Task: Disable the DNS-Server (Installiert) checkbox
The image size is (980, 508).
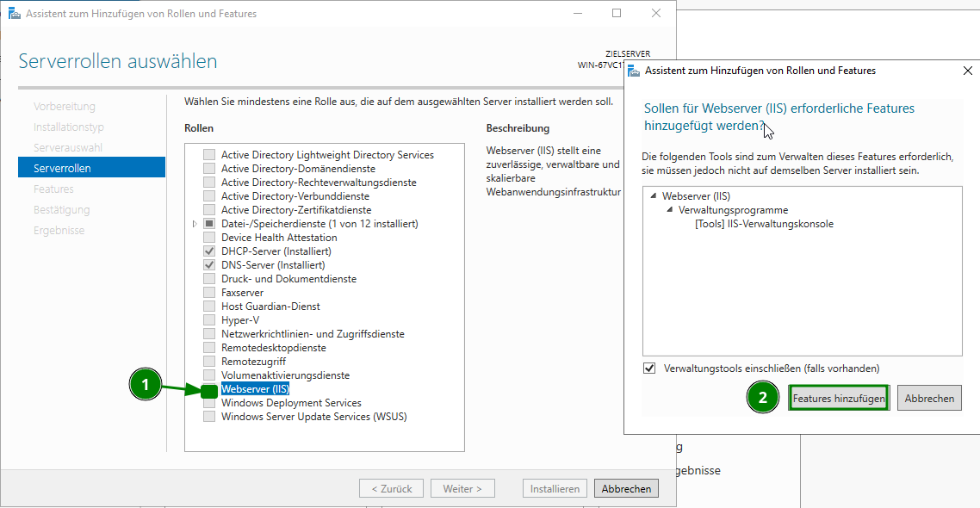Action: point(208,264)
